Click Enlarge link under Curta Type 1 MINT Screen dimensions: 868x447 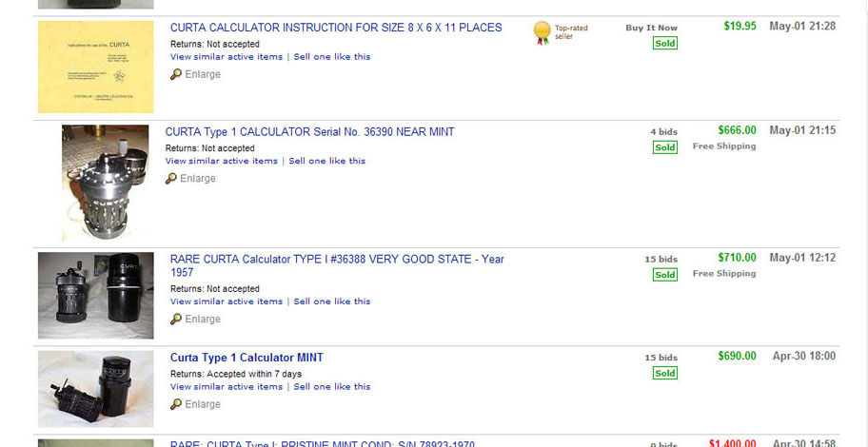point(202,404)
